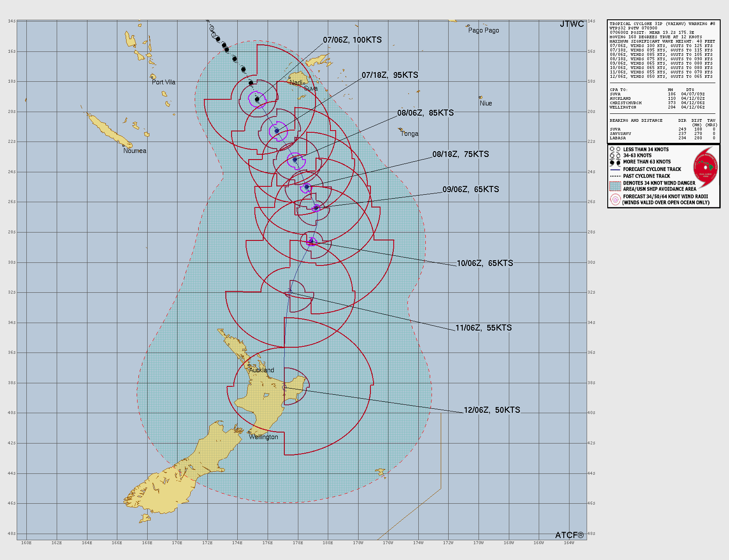Click the 'More than 63 knots' legend symbol
This screenshot has height=560, width=729.
(615, 162)
